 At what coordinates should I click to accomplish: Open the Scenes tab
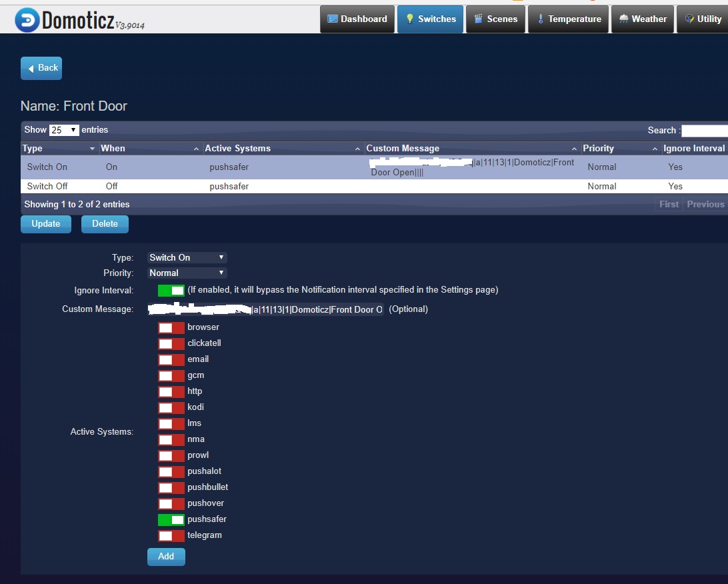coord(495,19)
